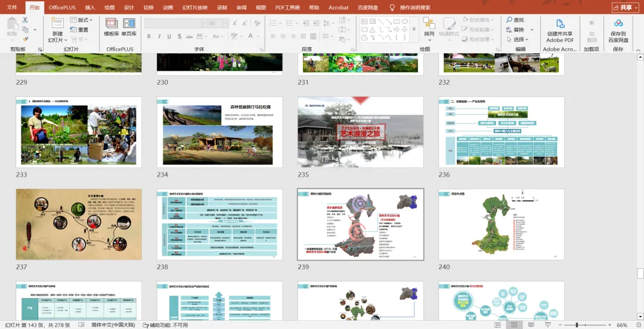Switch to the Acrobat tab

(339, 7)
